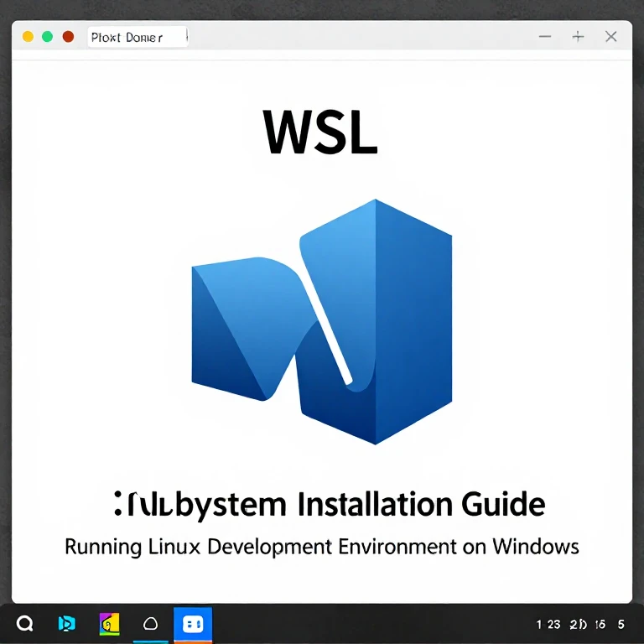Select the active blue taskbar app icon

coord(193,625)
